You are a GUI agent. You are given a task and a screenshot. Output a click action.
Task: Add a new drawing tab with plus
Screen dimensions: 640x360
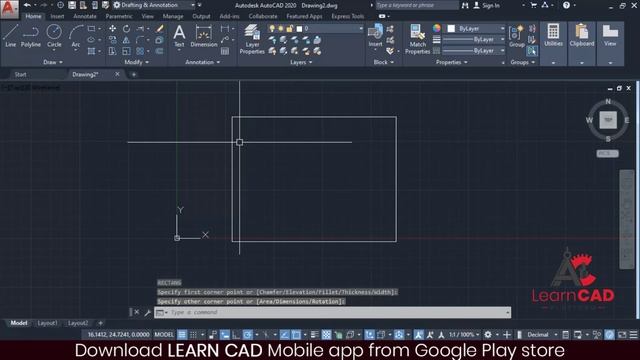(133, 74)
